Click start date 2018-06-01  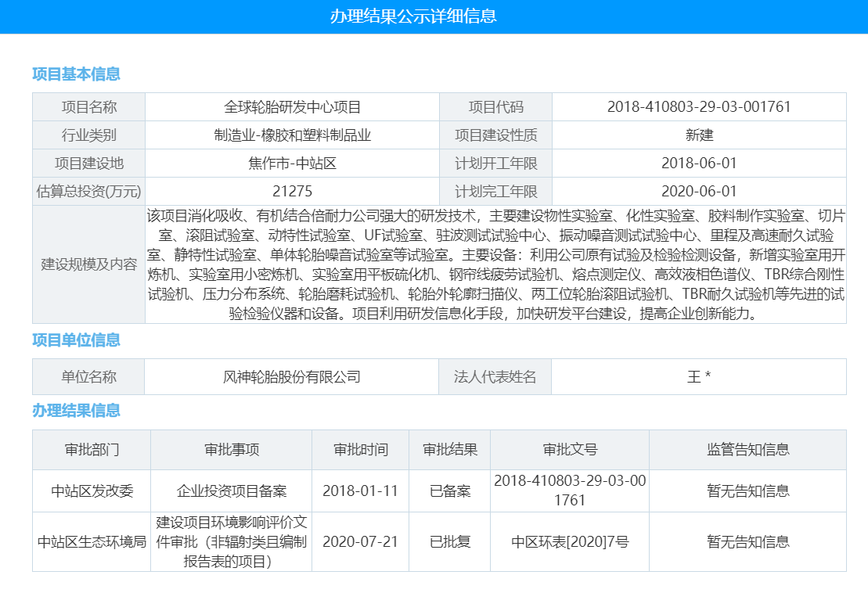[x=699, y=164]
